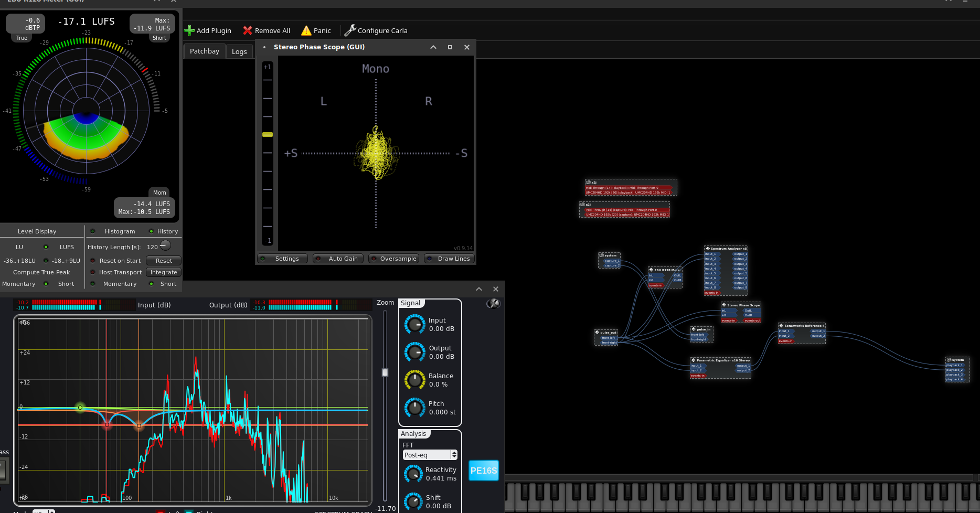This screenshot has width=980, height=513.
Task: Open Configure Carla via wrench icon
Action: 350,30
